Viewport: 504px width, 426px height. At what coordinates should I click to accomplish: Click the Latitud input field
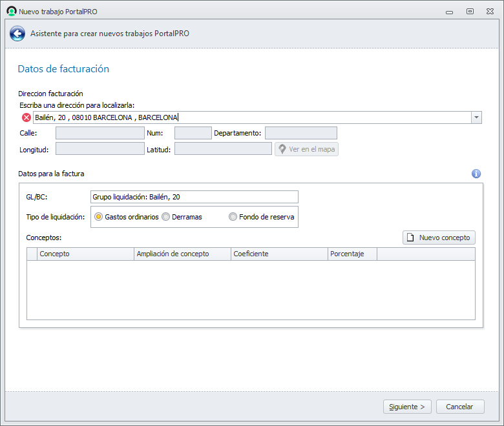point(223,148)
